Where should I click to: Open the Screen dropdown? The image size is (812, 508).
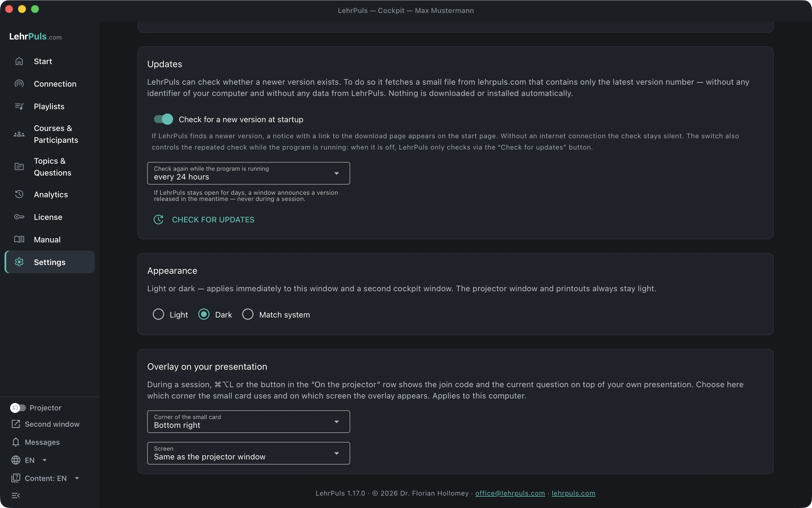(249, 453)
